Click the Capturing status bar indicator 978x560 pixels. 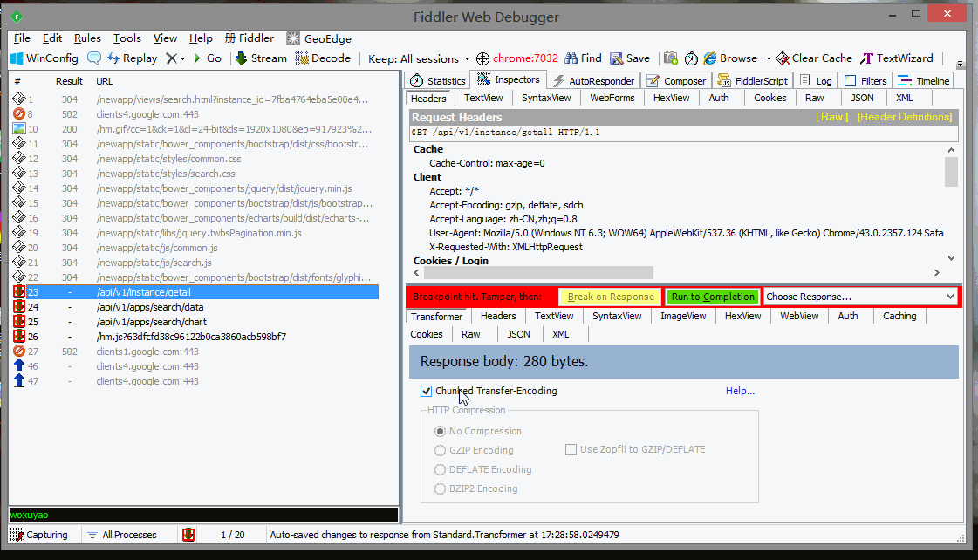pyautogui.click(x=38, y=535)
